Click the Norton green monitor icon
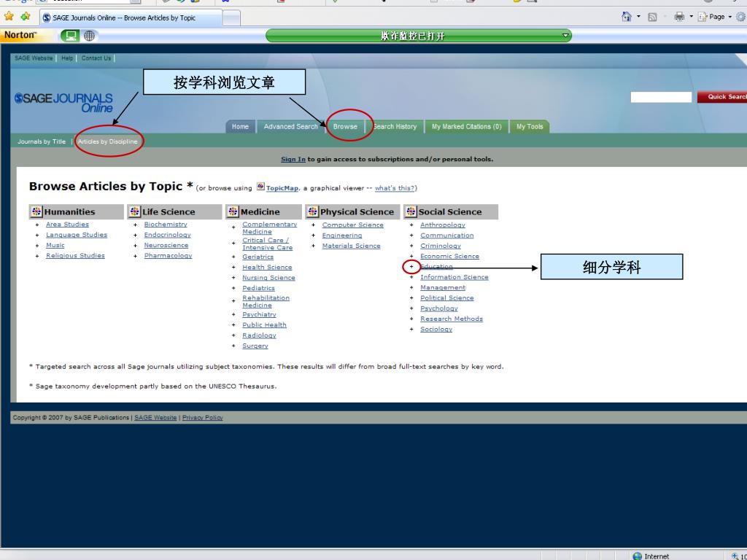Image resolution: width=747 pixels, height=560 pixels. [x=70, y=36]
